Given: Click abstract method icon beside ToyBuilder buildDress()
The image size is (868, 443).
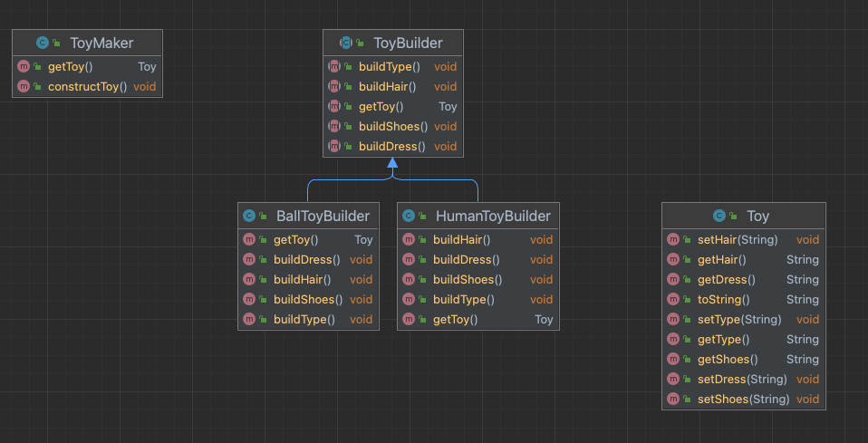Looking at the screenshot, I should pyautogui.click(x=333, y=146).
